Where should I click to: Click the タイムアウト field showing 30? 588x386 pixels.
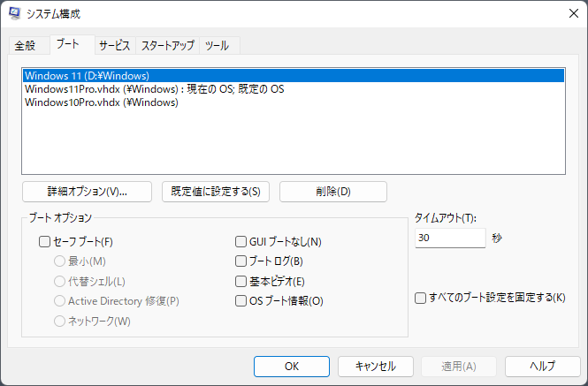tap(450, 238)
